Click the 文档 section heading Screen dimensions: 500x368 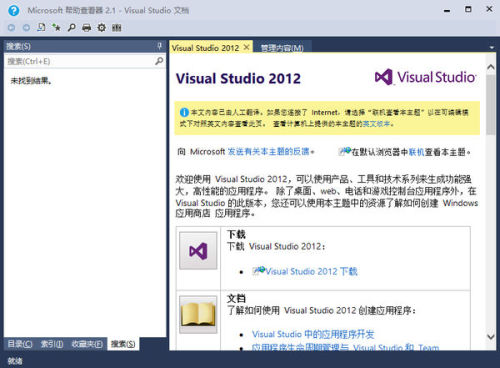pyautogui.click(x=236, y=298)
